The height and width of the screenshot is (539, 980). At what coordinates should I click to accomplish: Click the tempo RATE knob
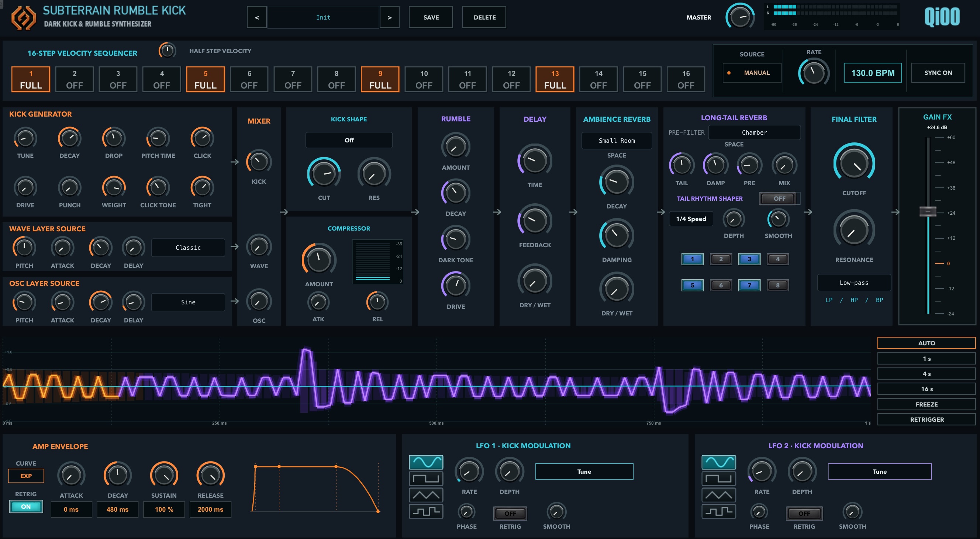pos(813,72)
